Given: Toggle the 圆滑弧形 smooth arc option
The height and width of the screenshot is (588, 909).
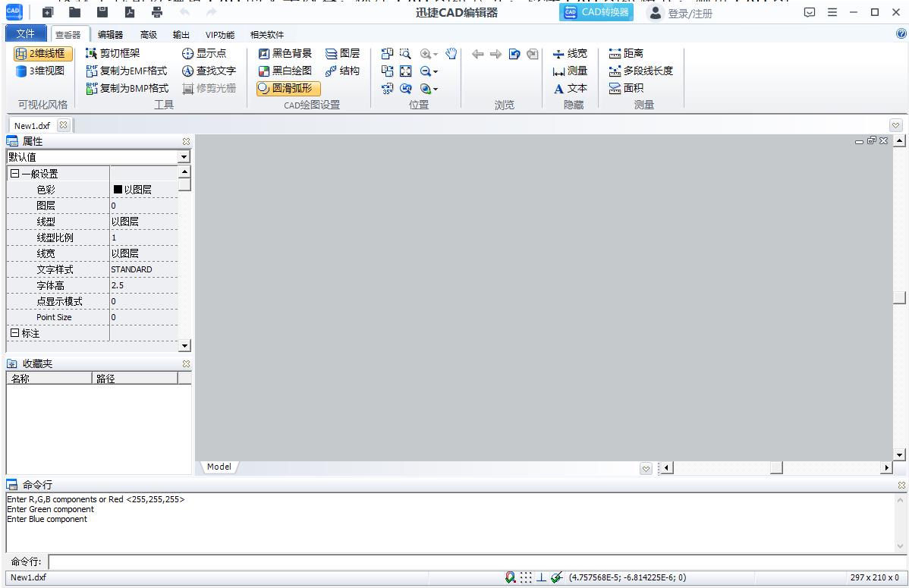Looking at the screenshot, I should 288,89.
